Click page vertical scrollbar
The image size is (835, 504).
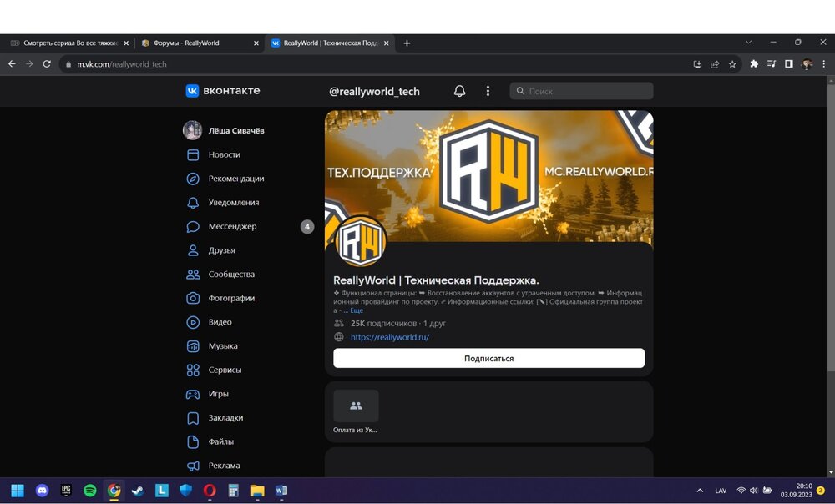[831, 227]
